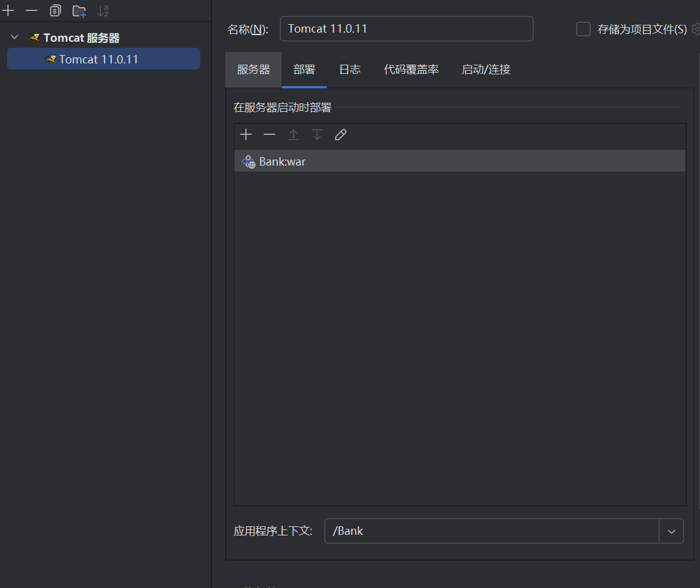Screen dimensions: 700x588
Task: Edit the artifact with pencil icon
Action: [x=341, y=135]
